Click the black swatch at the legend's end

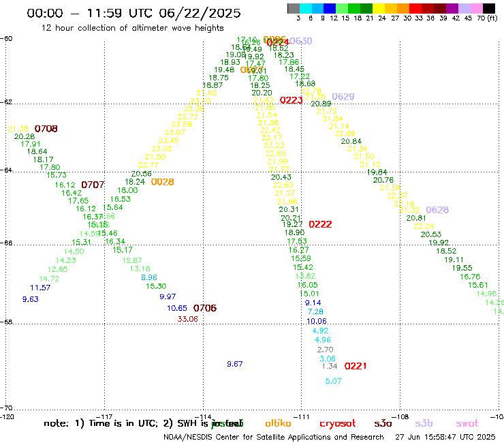point(489,8)
